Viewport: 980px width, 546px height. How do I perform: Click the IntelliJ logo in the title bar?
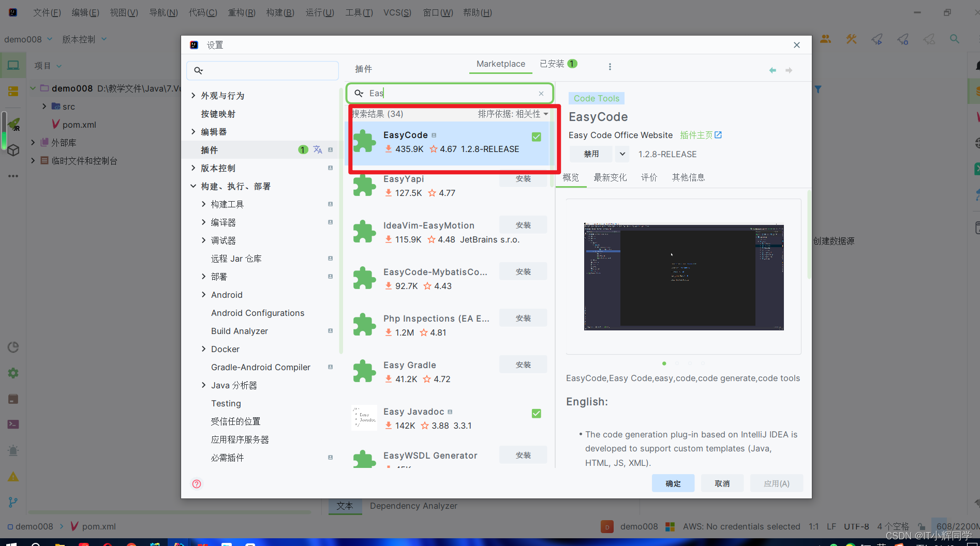pyautogui.click(x=13, y=12)
